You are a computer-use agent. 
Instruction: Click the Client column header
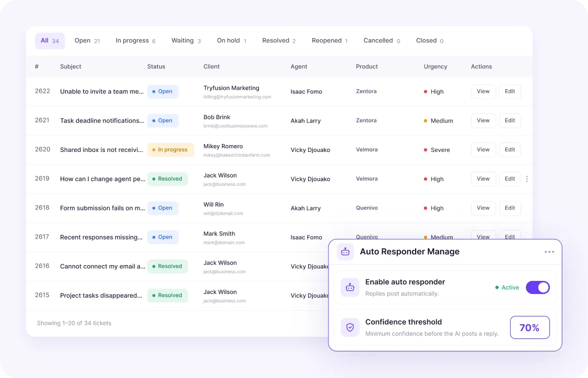point(211,67)
